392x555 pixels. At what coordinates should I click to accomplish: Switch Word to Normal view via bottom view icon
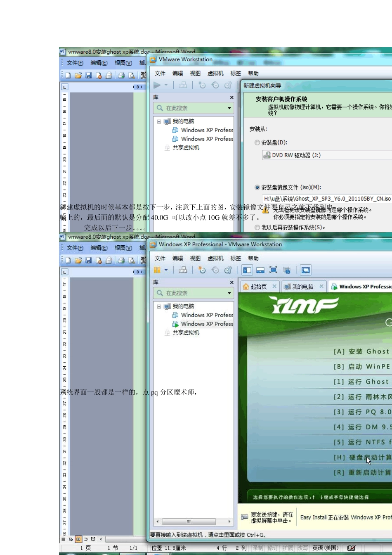(64, 539)
